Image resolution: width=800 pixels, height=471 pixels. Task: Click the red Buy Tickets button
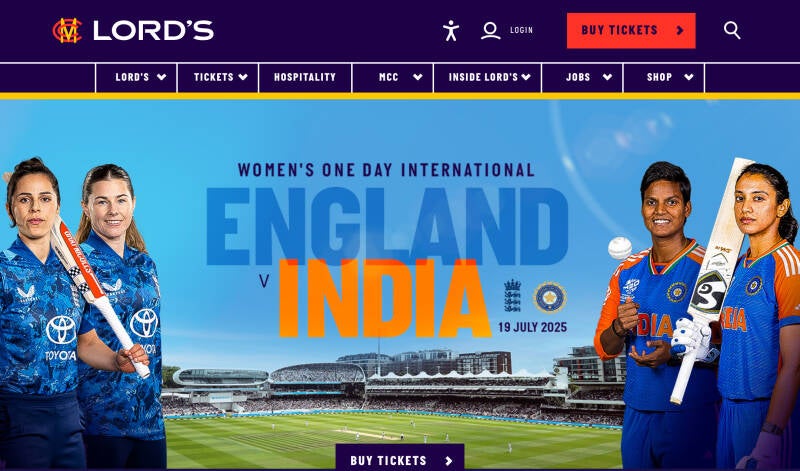click(x=631, y=31)
